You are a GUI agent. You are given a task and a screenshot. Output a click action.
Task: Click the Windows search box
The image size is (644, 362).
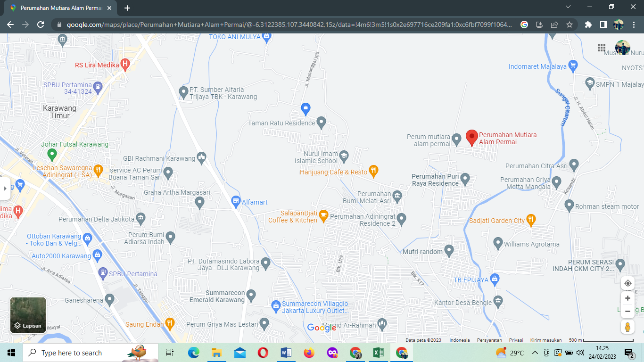[x=91, y=353]
